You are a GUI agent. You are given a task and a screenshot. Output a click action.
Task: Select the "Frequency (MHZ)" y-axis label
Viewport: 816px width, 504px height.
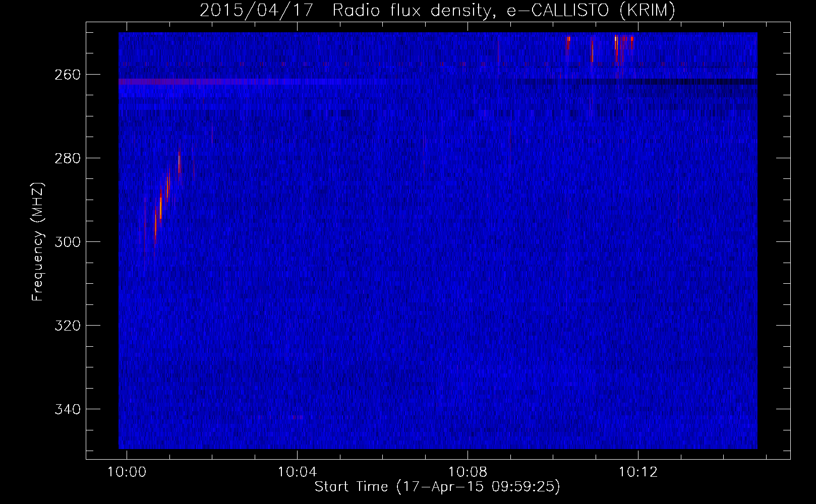38,241
